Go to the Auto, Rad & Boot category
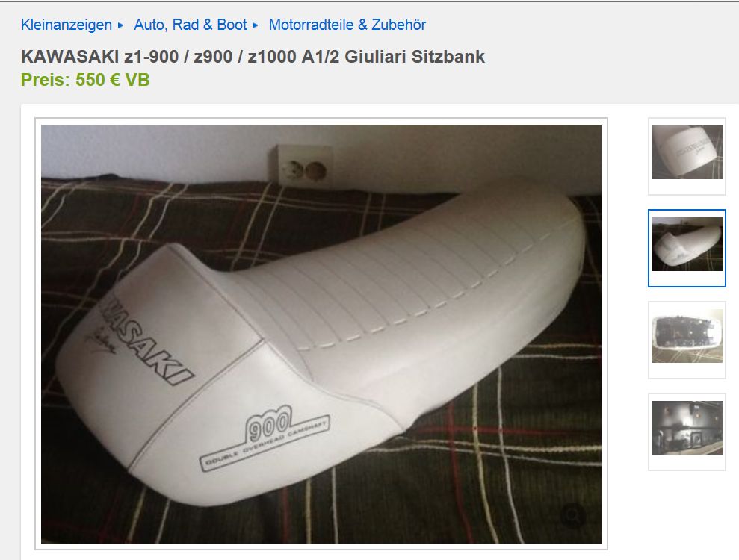The height and width of the screenshot is (560, 739). (191, 25)
